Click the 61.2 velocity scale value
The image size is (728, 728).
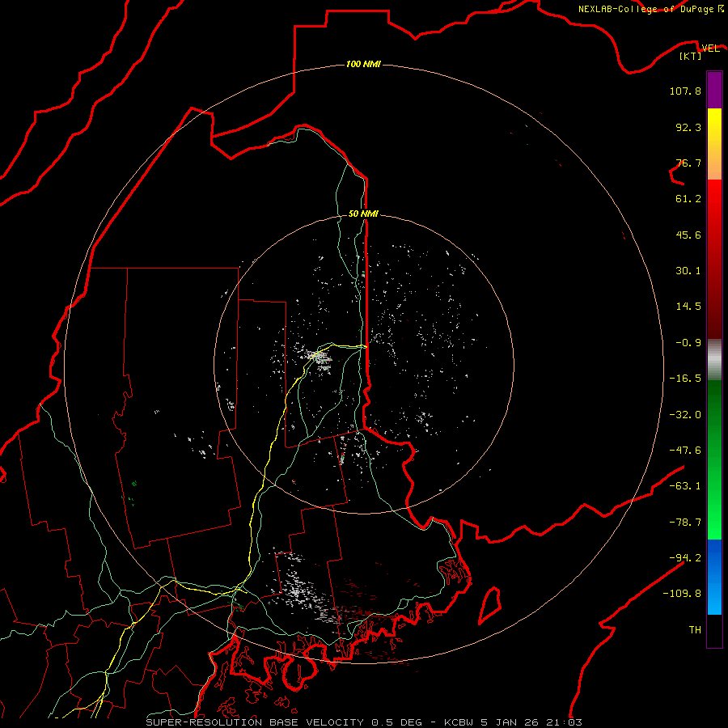pyautogui.click(x=688, y=199)
